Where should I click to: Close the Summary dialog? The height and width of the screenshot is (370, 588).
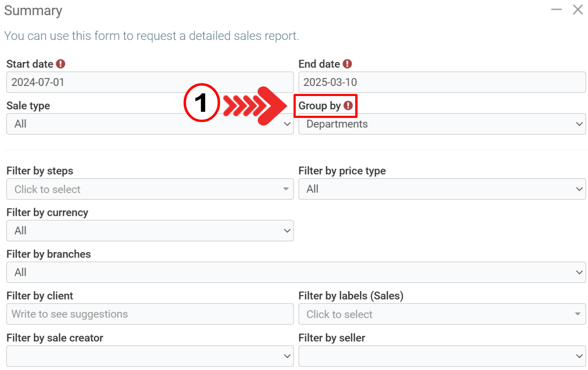578,9
